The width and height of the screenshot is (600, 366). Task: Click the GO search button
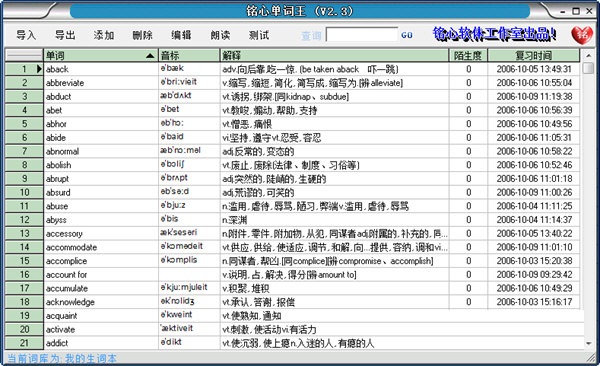(407, 35)
